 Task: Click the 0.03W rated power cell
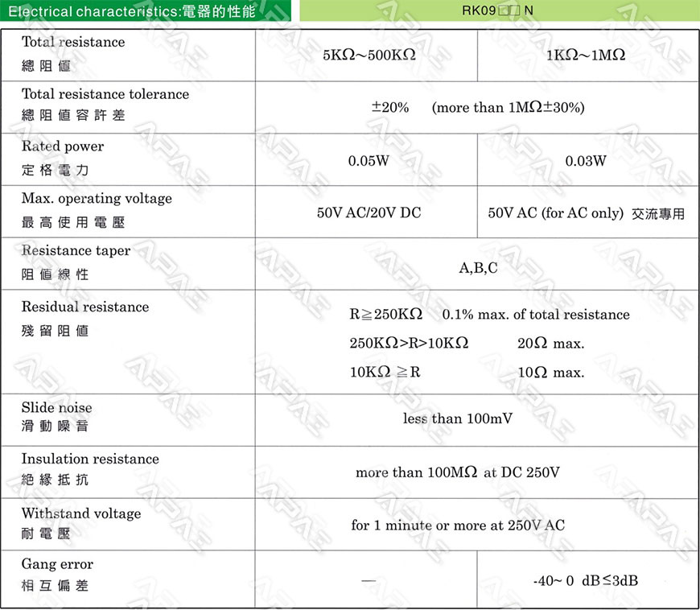point(585,161)
